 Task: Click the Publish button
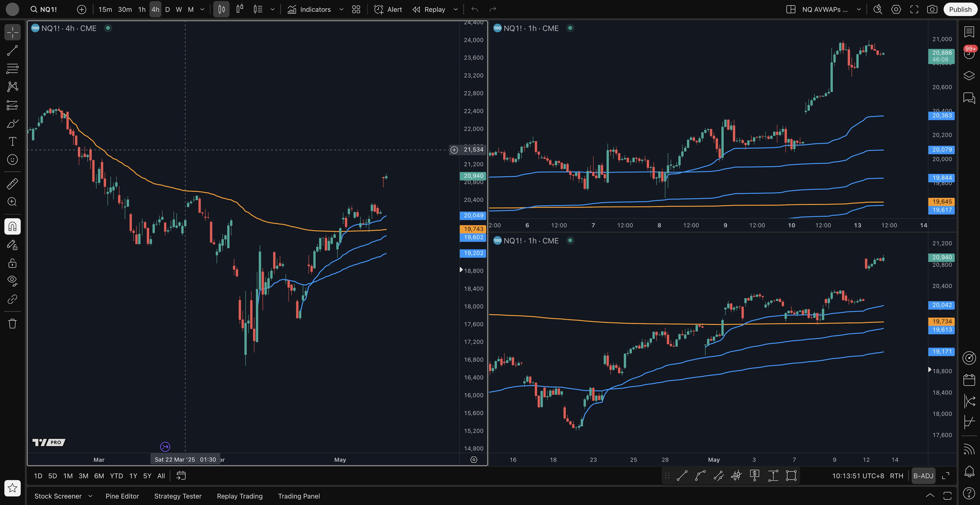pyautogui.click(x=960, y=9)
